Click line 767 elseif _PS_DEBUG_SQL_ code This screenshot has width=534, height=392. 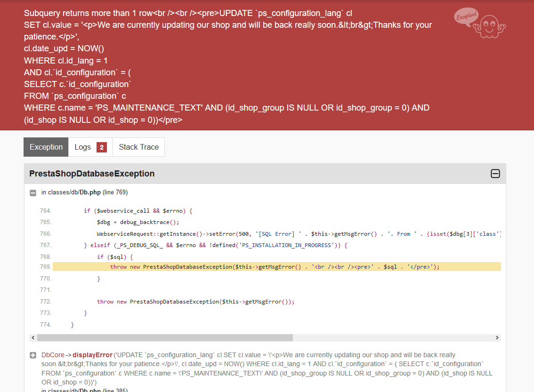tap(216, 245)
